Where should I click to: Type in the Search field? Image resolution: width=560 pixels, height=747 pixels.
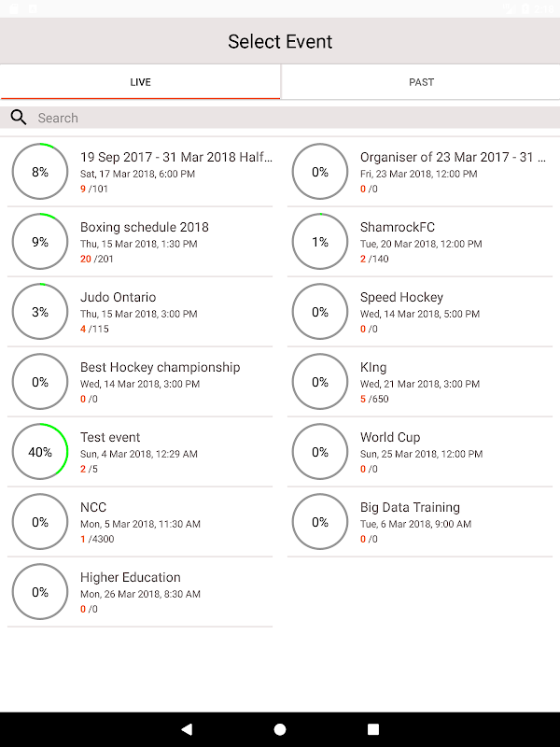(x=280, y=118)
